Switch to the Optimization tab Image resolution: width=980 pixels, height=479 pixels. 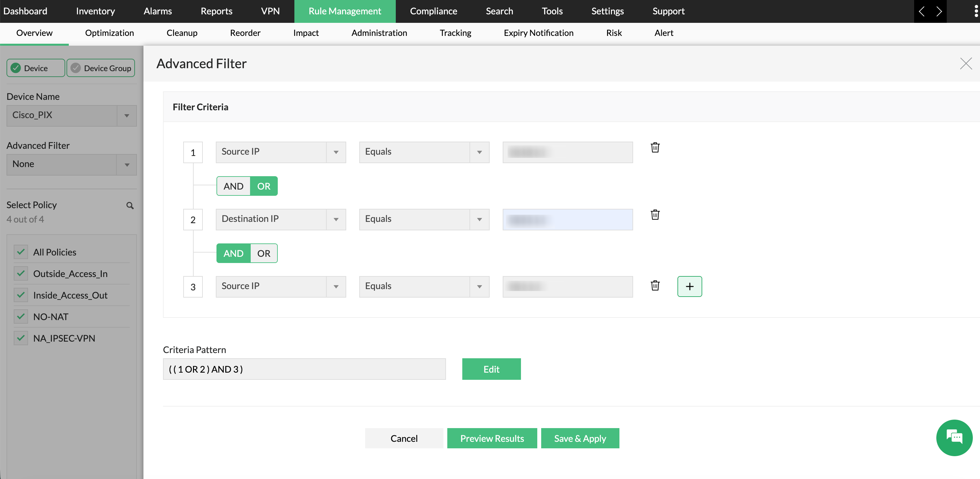pos(109,33)
